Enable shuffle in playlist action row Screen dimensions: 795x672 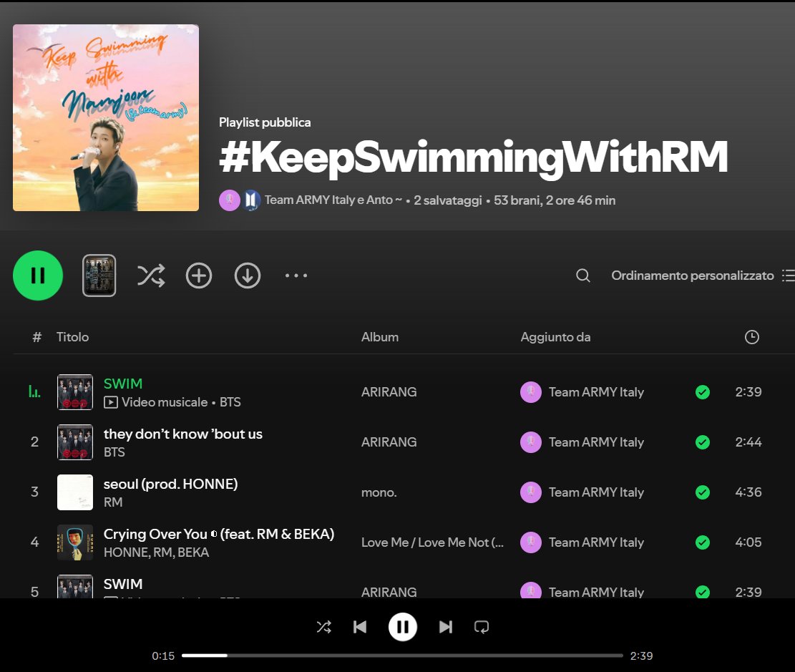pyautogui.click(x=151, y=276)
